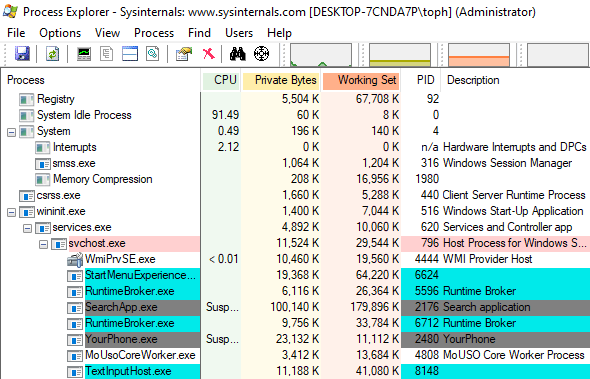Collapse the services.exe tree node
590x379 pixels.
click(x=27, y=228)
